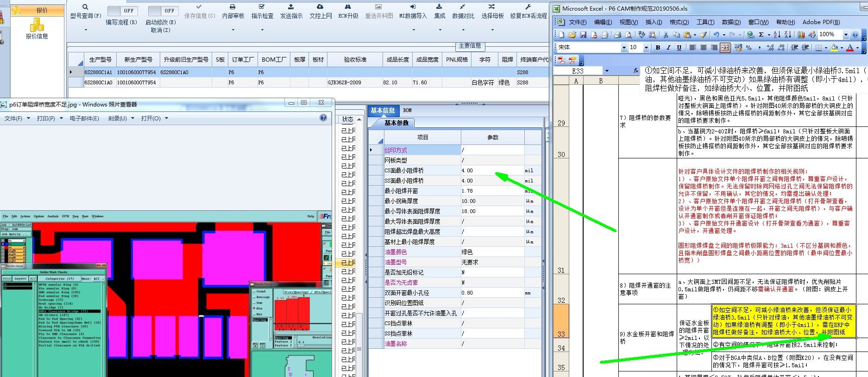The image size is (868, 377).
Task: Click 重选开料图 button
Action: (379, 12)
